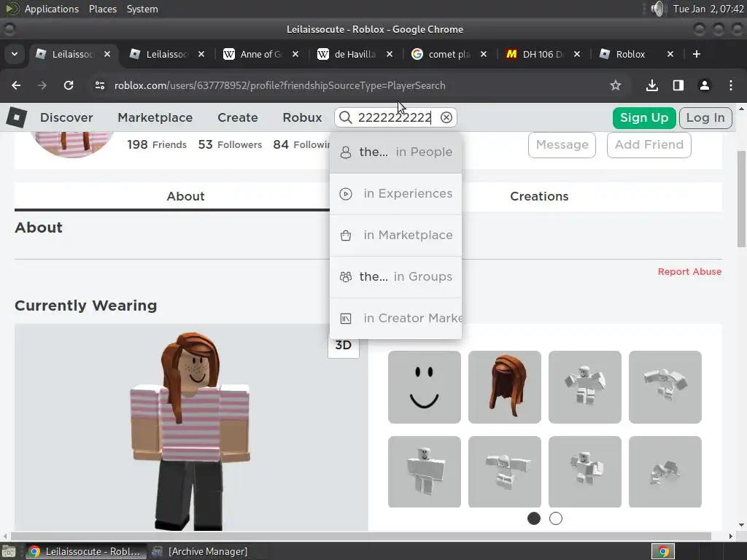Screen dimensions: 747x560
Task: Close the Anne of G tab
Action: point(295,54)
